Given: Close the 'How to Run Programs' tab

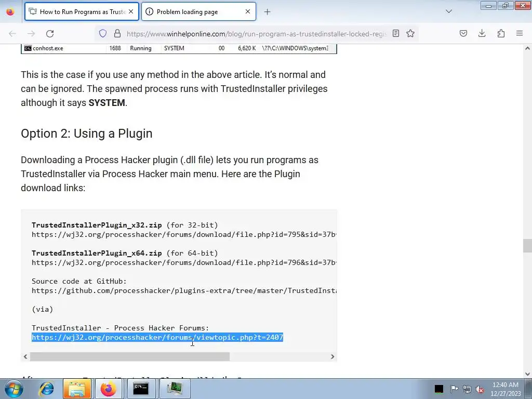Looking at the screenshot, I should coord(131,11).
